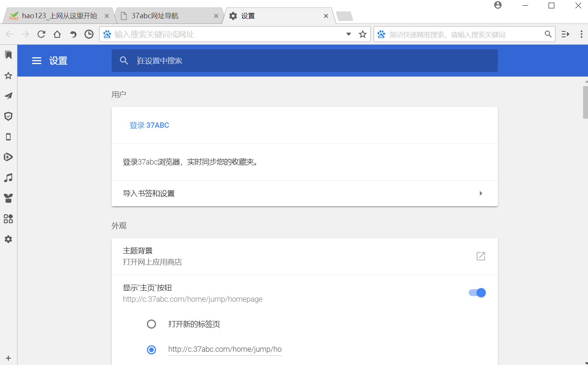Open the theme store via external link icon

[x=480, y=256]
